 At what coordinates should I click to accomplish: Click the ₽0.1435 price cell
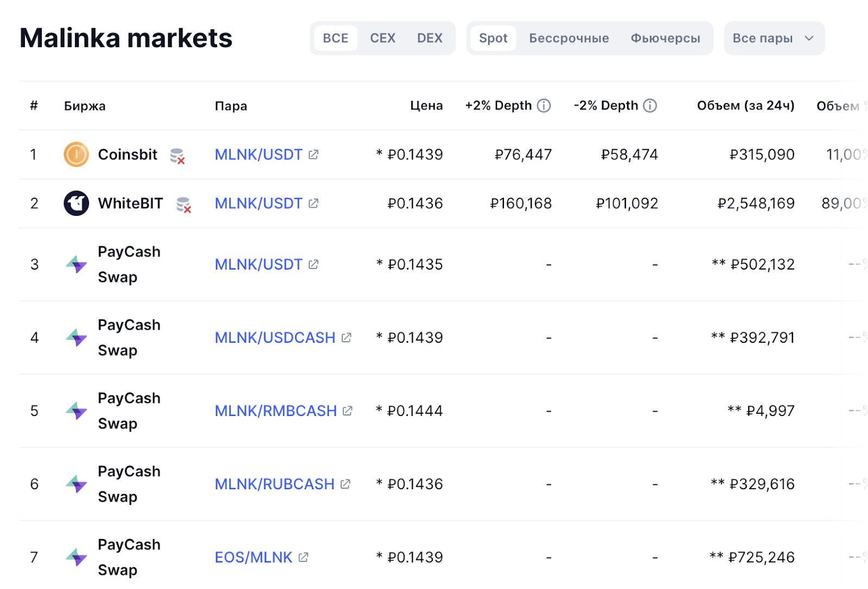coord(415,264)
